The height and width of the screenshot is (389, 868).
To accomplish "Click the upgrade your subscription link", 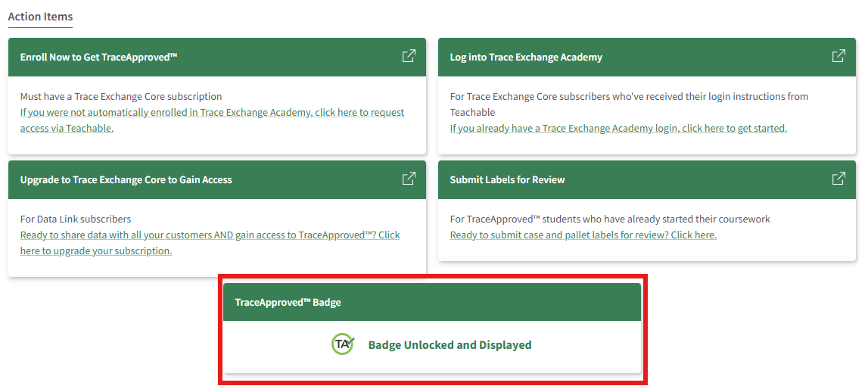I will point(210,243).
